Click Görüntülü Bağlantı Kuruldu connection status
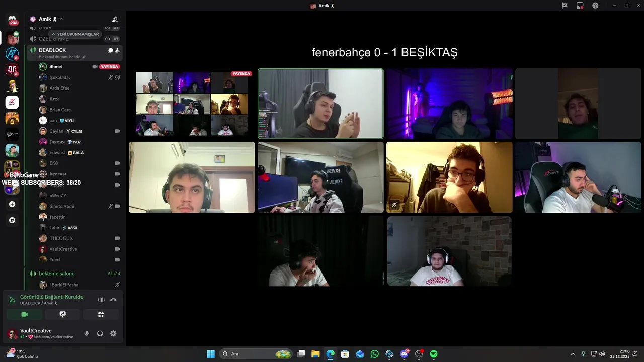Viewport: 644px width, 362px height. pyautogui.click(x=51, y=297)
